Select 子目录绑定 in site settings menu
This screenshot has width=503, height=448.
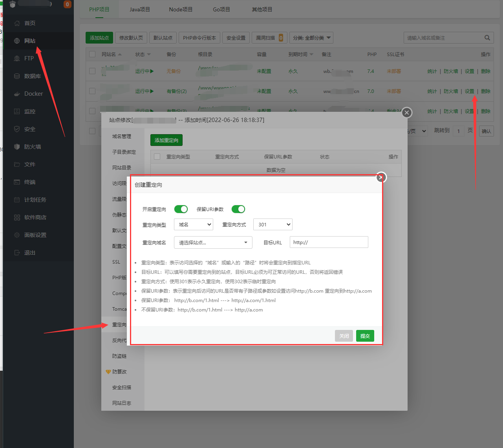point(124,152)
